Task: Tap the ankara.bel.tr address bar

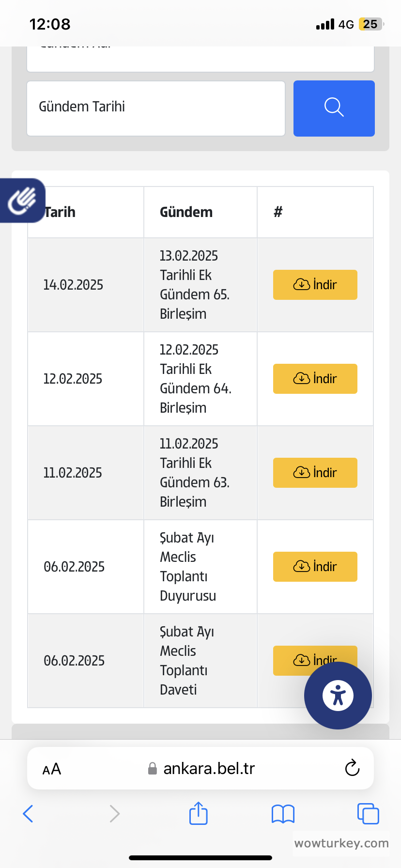Action: click(208, 769)
